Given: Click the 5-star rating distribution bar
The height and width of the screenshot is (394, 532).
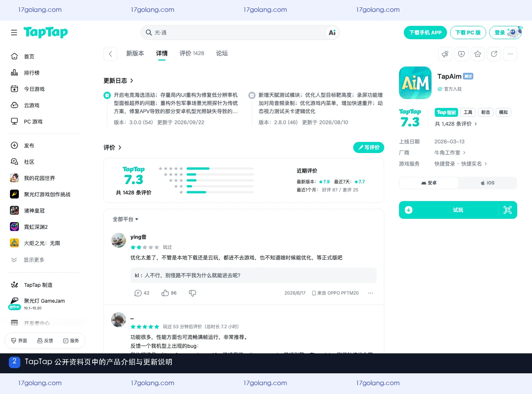Looking at the screenshot, I should [220, 169].
